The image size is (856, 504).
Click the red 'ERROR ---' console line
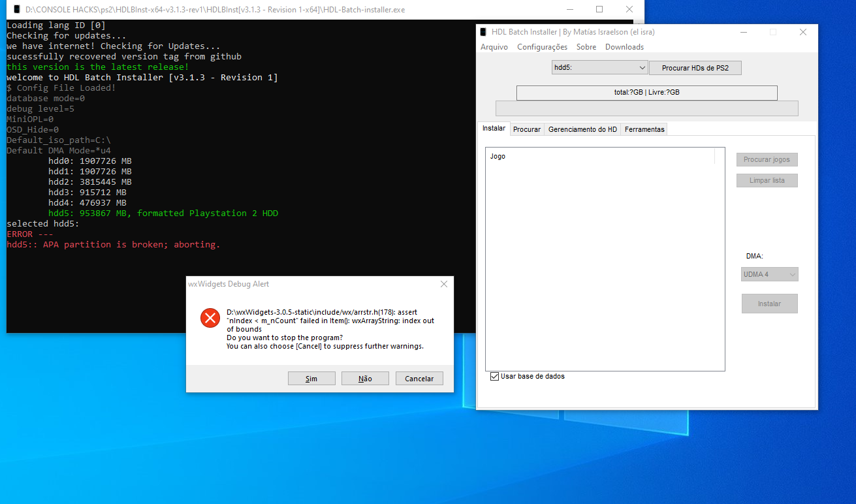(x=30, y=234)
